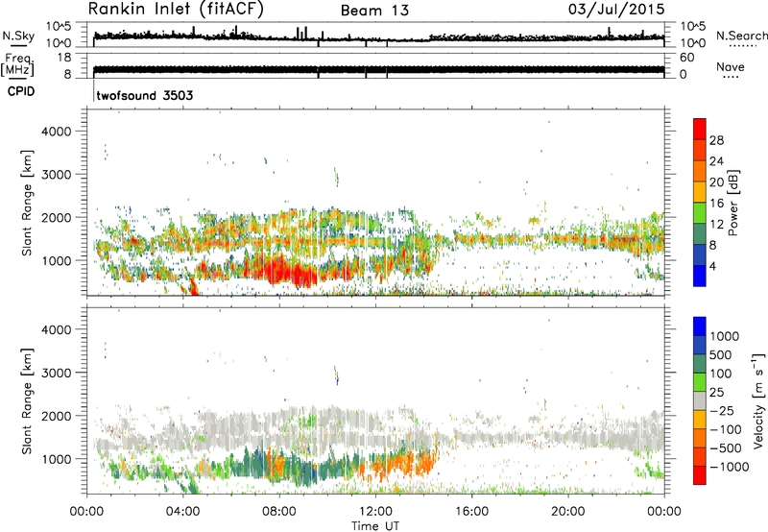Screen dimensions: 768x532
Task: Select the "N.Sky" legend label
Action: (x=18, y=36)
